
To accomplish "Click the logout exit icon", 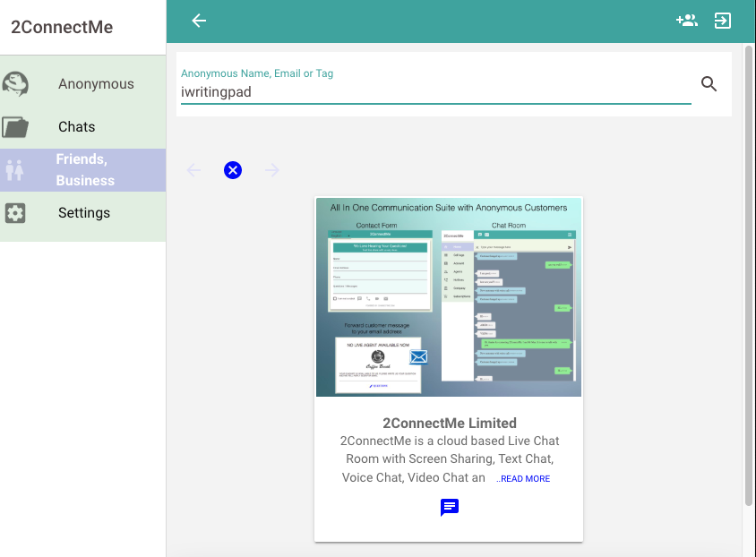I will 722,21.
